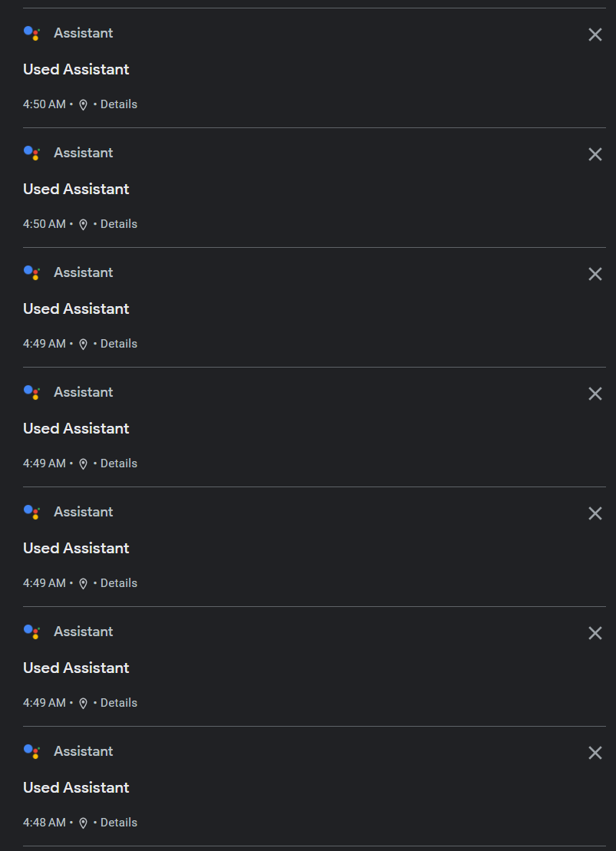Remove the last 4:49 AM Assistant entry

click(595, 633)
